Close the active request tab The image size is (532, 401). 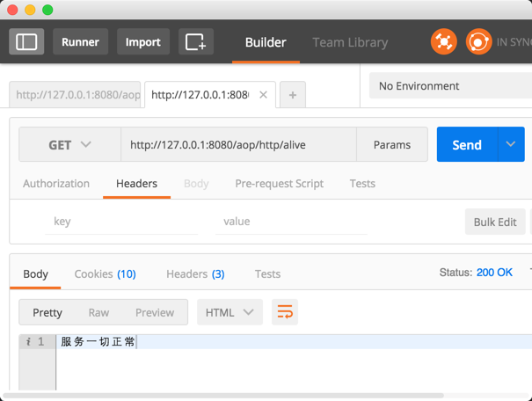263,95
